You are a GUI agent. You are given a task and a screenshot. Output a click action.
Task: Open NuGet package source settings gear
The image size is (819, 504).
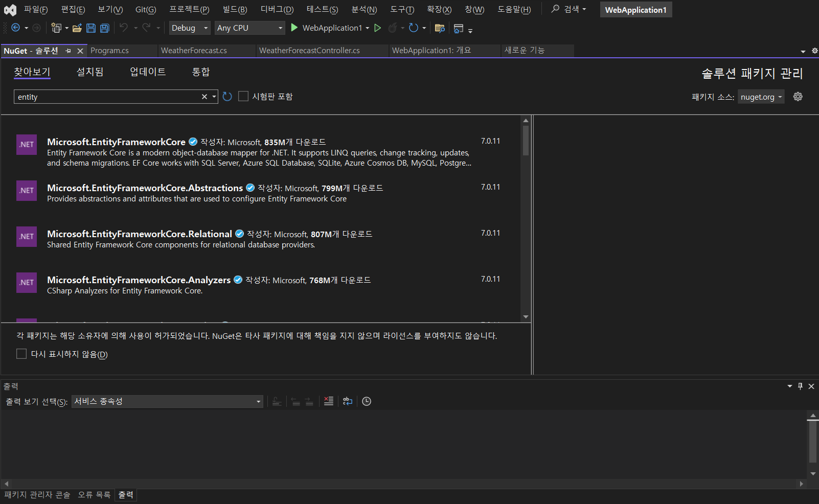[x=798, y=97]
